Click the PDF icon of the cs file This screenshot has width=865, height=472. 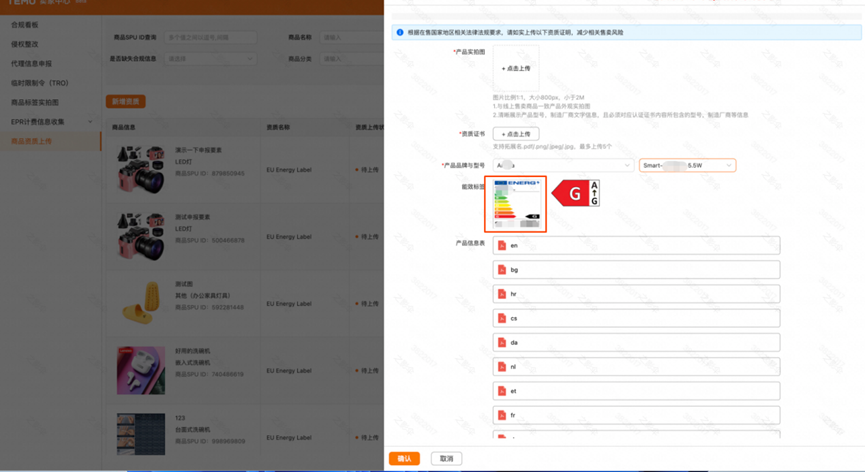[x=501, y=318]
